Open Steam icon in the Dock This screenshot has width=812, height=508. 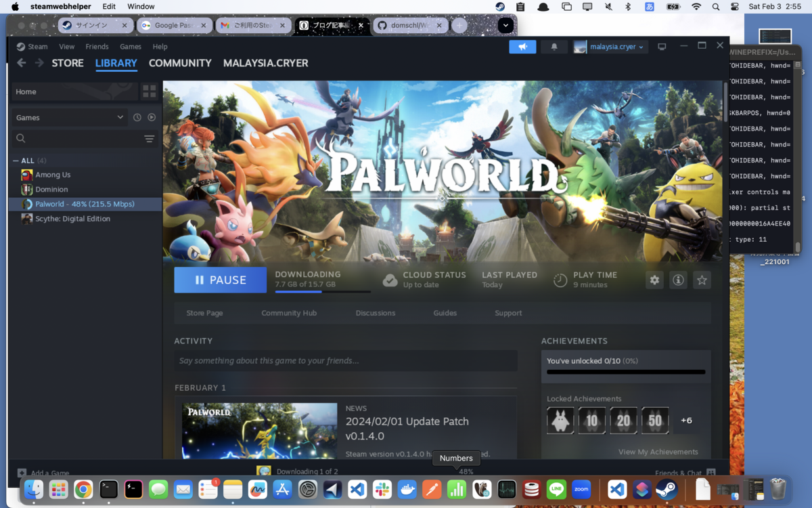click(x=667, y=489)
